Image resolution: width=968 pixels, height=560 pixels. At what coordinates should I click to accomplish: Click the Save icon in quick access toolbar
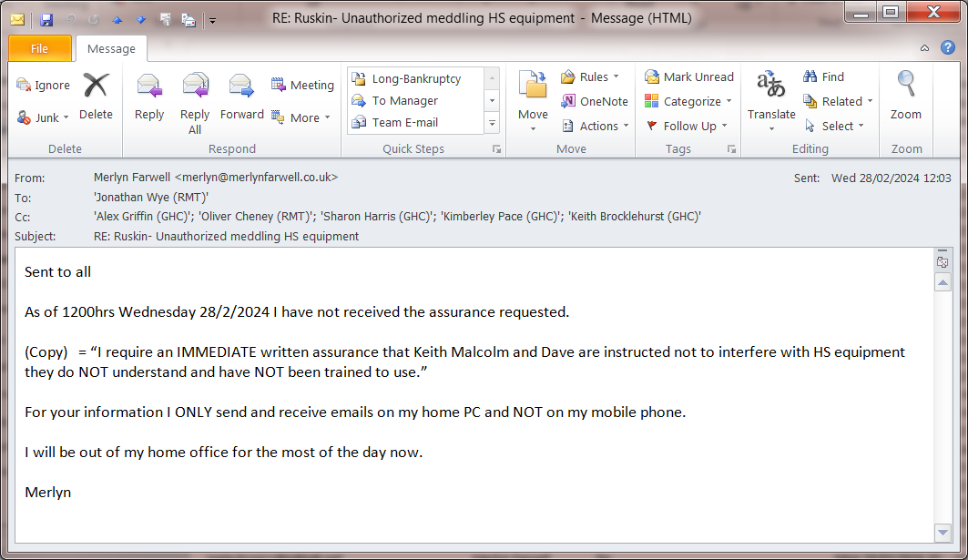[46, 20]
